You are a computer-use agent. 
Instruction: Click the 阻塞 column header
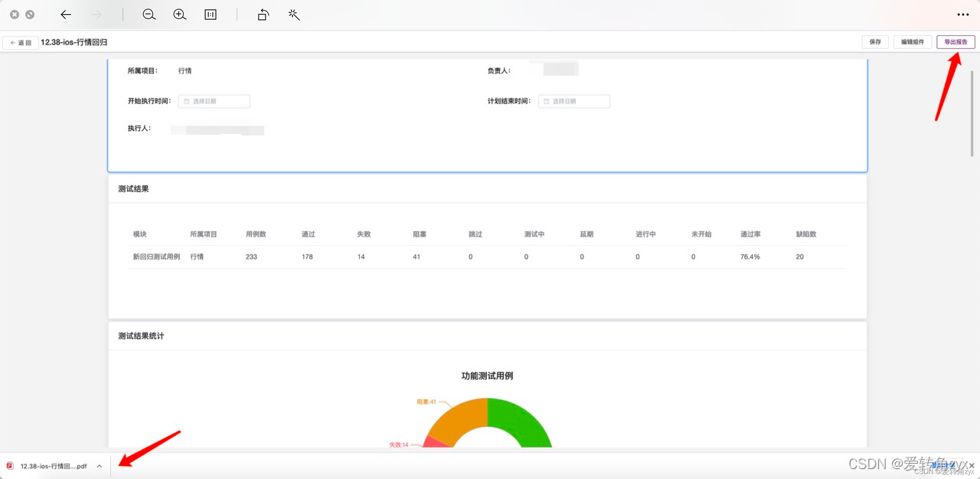[x=420, y=234]
